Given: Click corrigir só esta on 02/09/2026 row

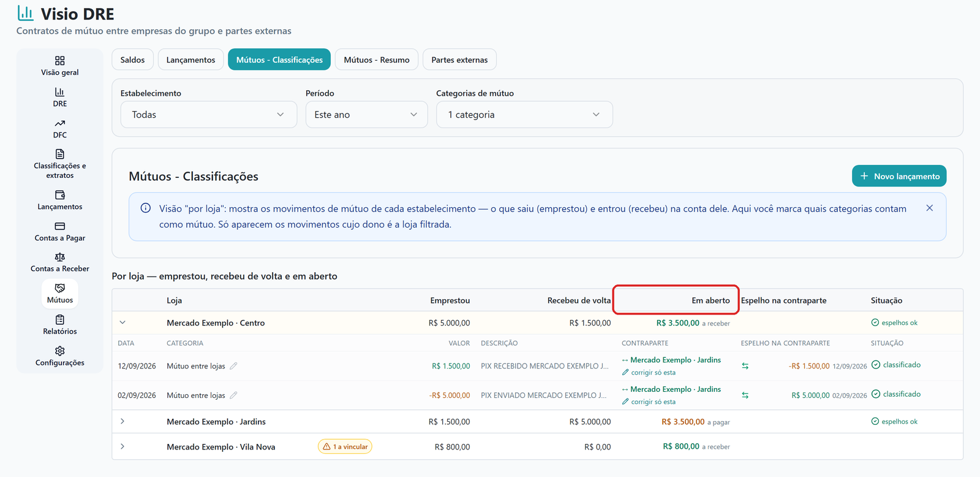Looking at the screenshot, I should click(x=649, y=402).
